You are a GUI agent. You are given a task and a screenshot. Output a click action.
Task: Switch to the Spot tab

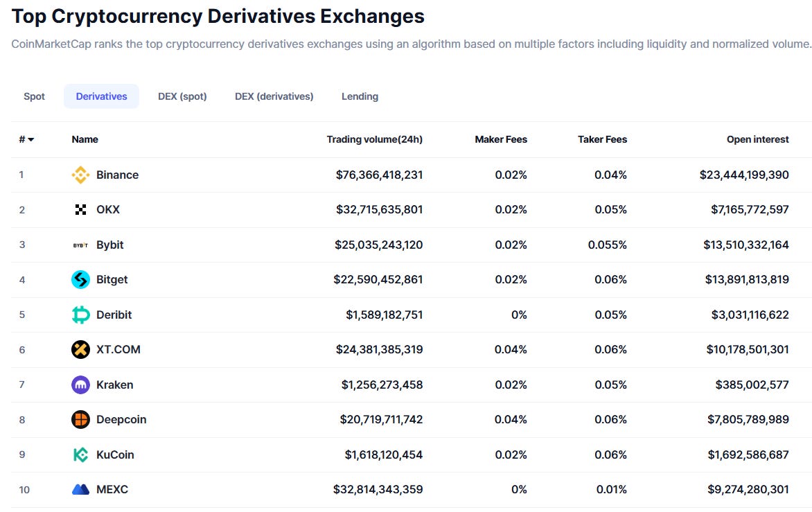(34, 96)
